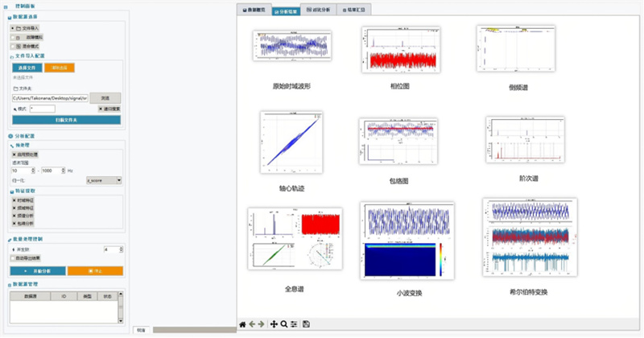This screenshot has height=338, width=644.
Task: Adjust the lower filter frequency spinner
Action: coord(32,170)
